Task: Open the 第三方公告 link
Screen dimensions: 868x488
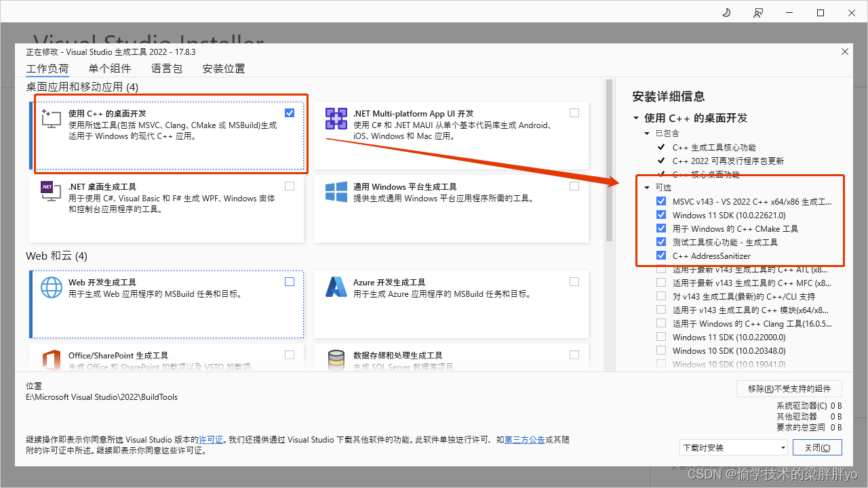Action: click(524, 439)
